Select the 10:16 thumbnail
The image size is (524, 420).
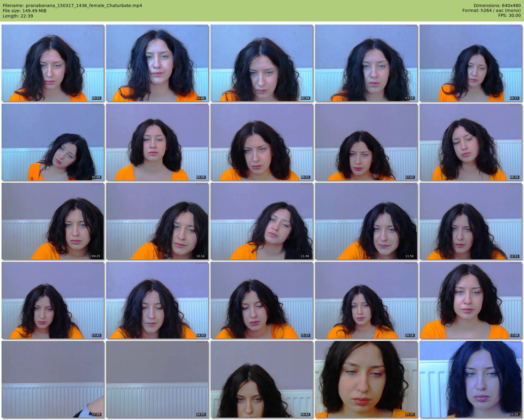(157, 221)
